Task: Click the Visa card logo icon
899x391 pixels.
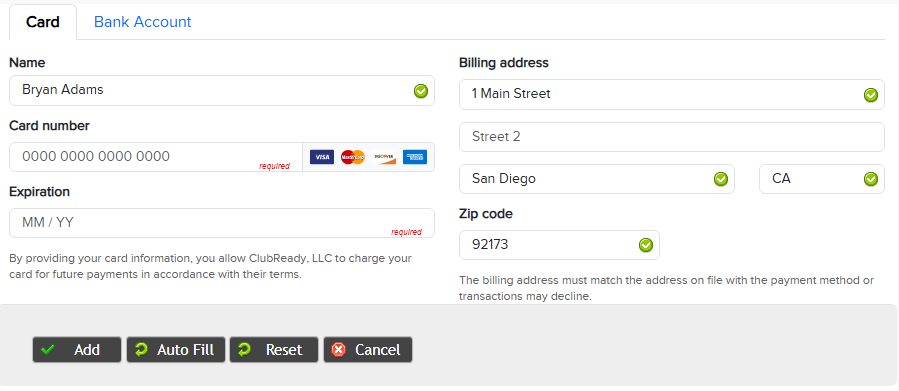Action: coord(322,157)
